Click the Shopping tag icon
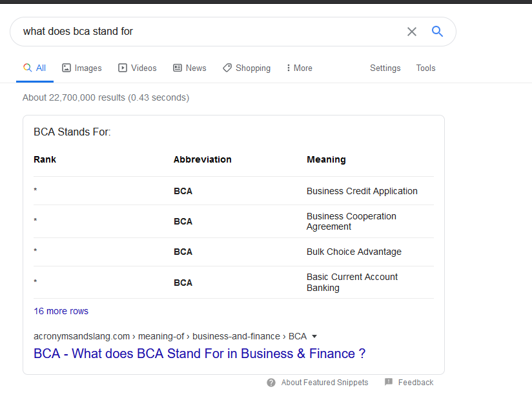 (227, 68)
